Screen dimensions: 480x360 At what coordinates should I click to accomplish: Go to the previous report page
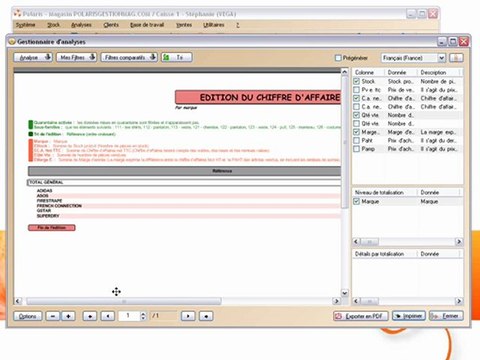click(x=108, y=316)
